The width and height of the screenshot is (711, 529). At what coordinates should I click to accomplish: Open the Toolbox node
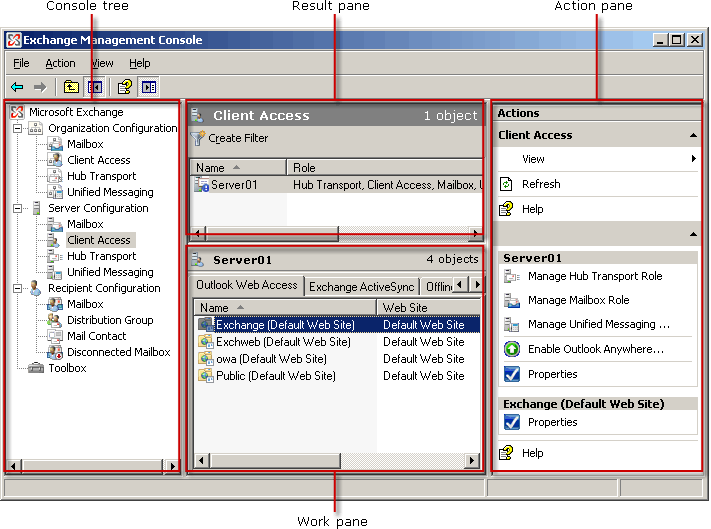click(x=67, y=368)
